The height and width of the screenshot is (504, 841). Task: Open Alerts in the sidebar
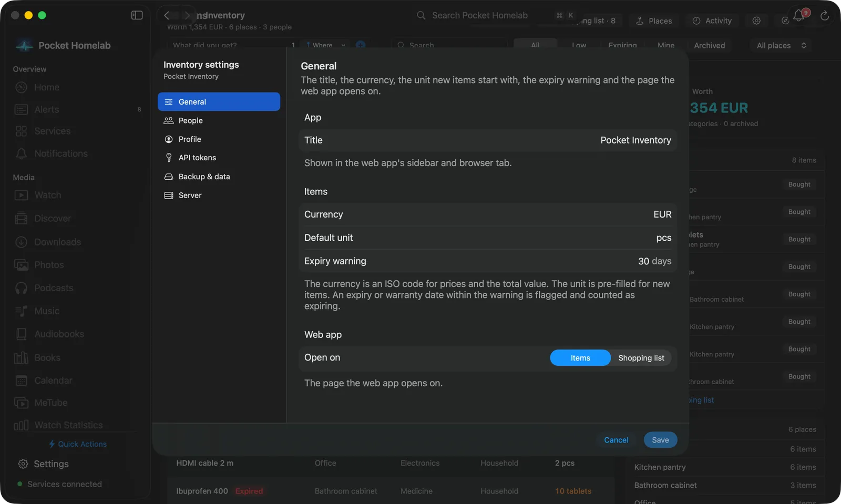coord(78,109)
